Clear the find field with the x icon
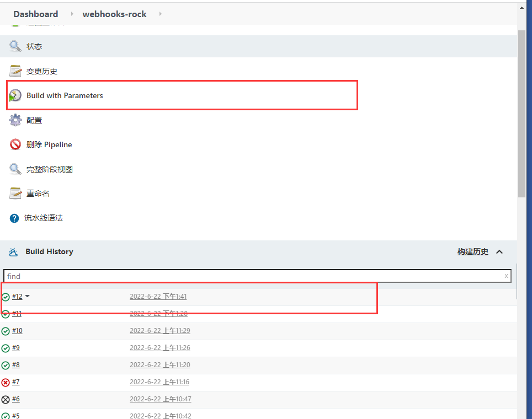Screen dimensions: 532x419 [506, 276]
